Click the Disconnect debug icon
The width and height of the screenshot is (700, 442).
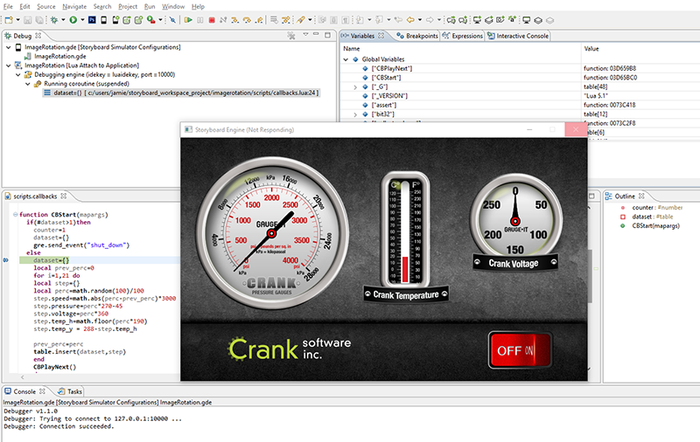tap(223, 20)
